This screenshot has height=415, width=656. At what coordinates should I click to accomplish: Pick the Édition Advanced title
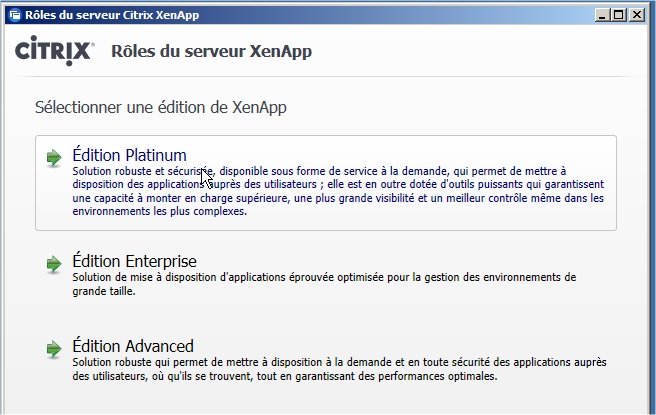coord(132,346)
